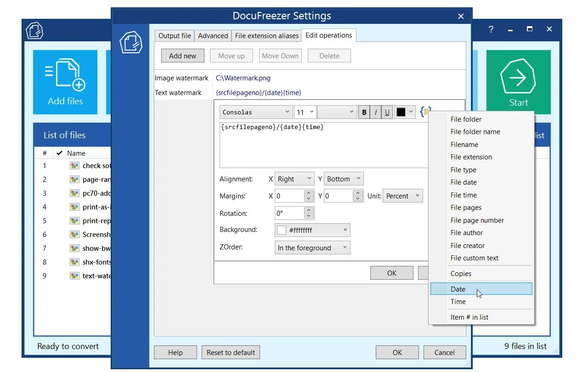Switch to the File extension aliases tab

pyautogui.click(x=266, y=36)
